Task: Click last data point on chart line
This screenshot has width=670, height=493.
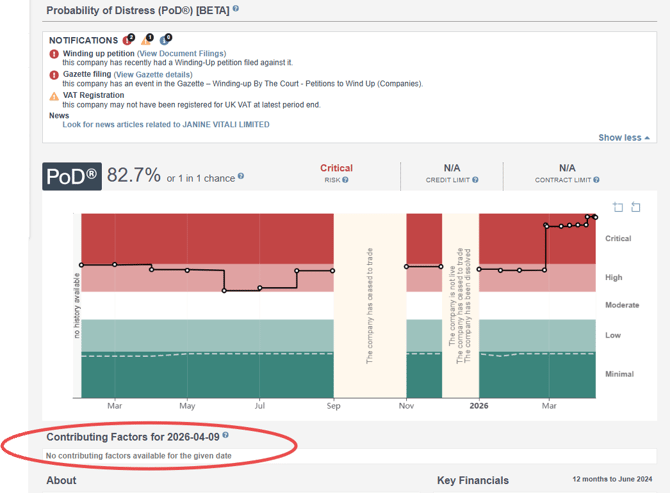Action: pyautogui.click(x=594, y=217)
